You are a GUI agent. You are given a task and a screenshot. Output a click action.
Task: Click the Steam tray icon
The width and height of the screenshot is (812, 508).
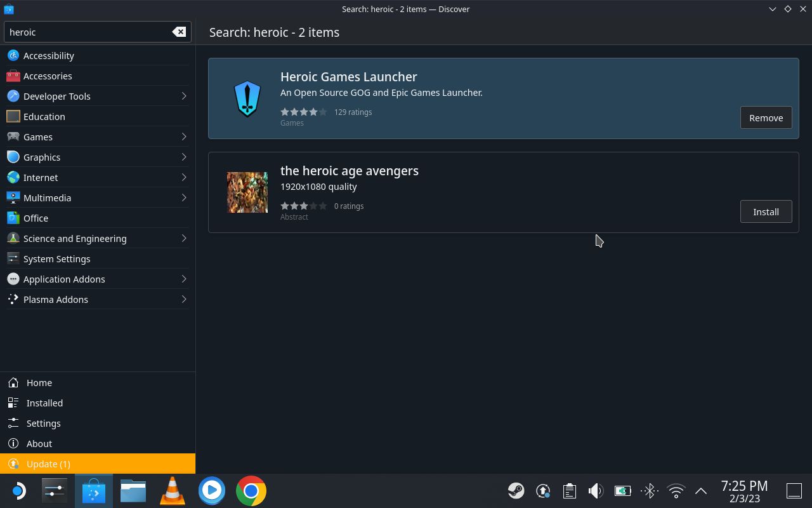coord(516,491)
